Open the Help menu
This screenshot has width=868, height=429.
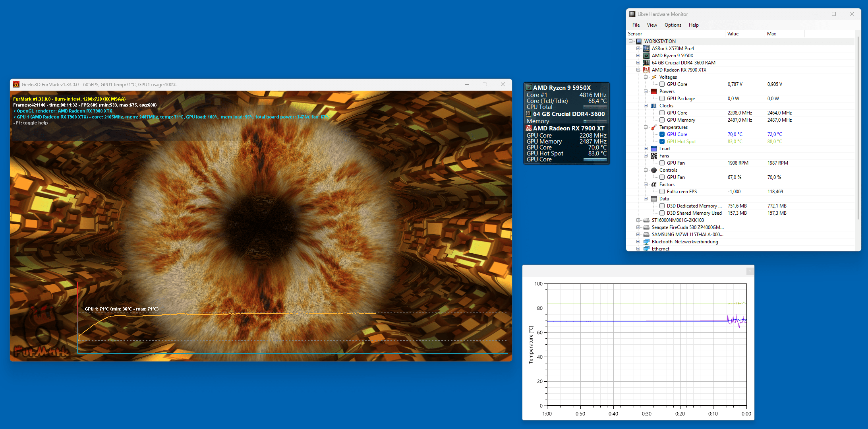pyautogui.click(x=694, y=25)
